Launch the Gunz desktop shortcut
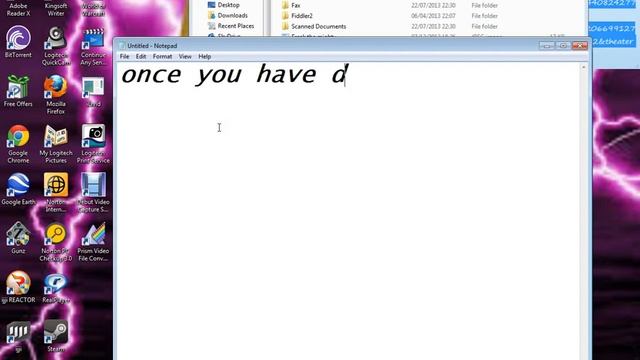The image size is (640, 360). coord(18,238)
